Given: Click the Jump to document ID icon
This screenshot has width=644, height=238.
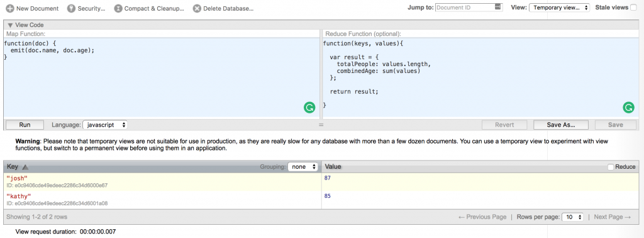Looking at the screenshot, I should [x=498, y=7].
